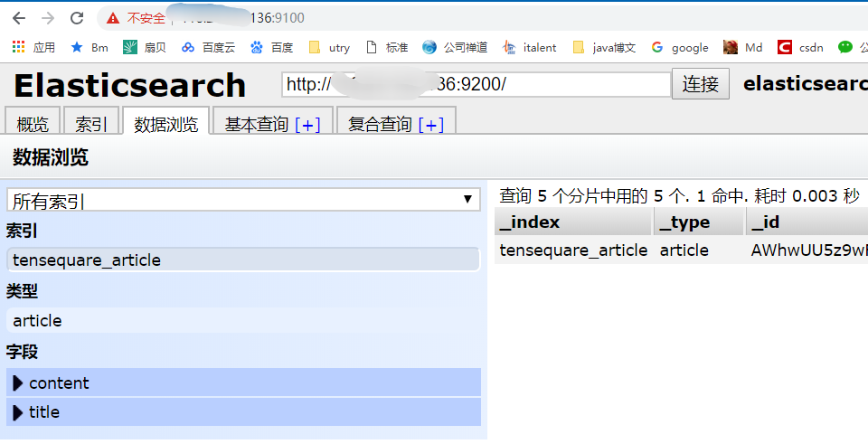Open the 公司禅道 bookmark
The image size is (868, 444).
tap(455, 48)
